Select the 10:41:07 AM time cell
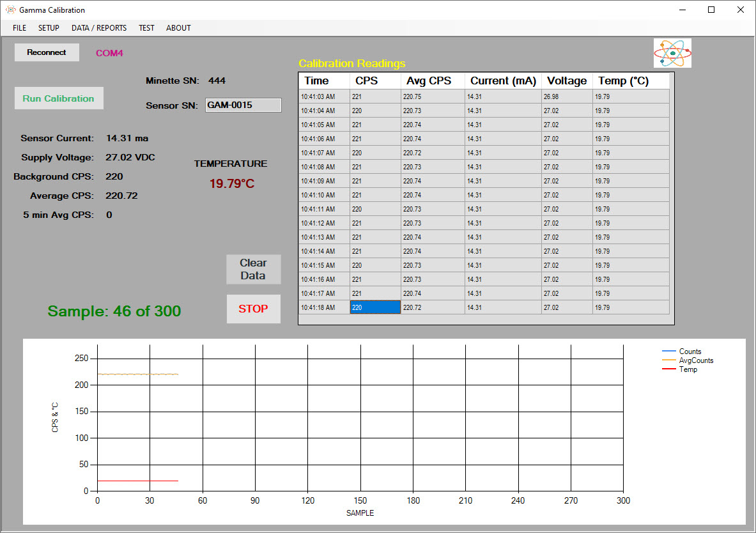The width and height of the screenshot is (756, 533). click(325, 153)
